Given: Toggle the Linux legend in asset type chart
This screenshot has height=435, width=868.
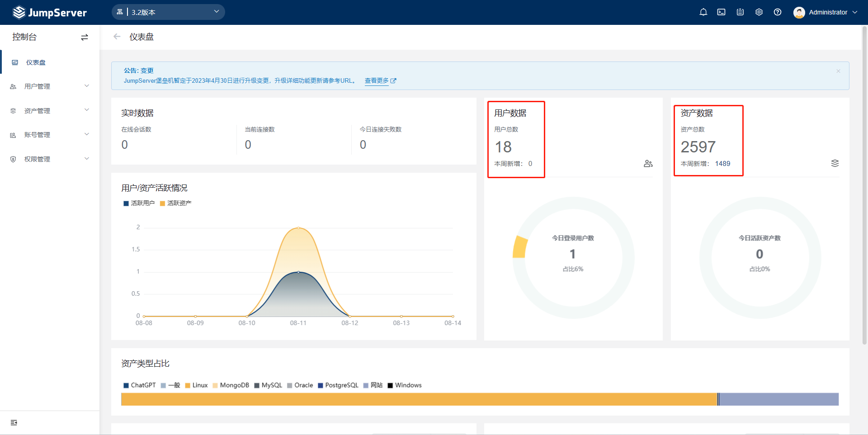Looking at the screenshot, I should click(x=196, y=385).
